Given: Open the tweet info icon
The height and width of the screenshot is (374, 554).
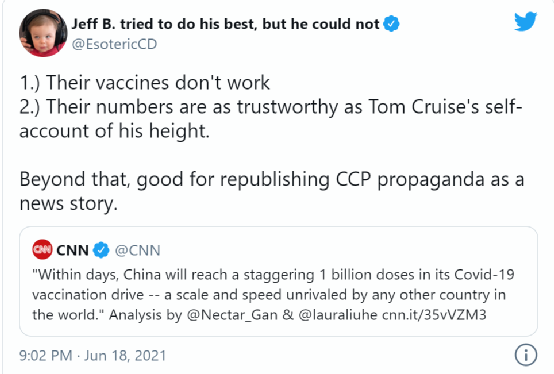Looking at the screenshot, I should tap(526, 355).
